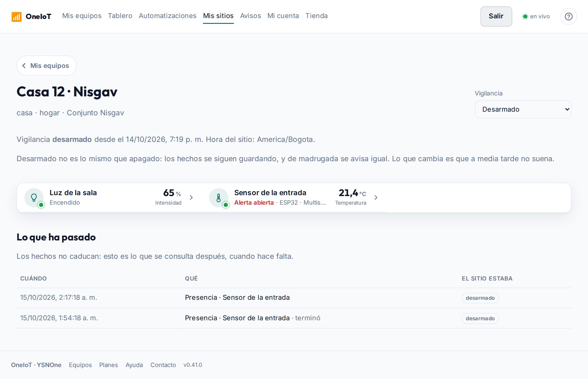
Task: Open Ayuda footer link
Action: [x=134, y=365]
